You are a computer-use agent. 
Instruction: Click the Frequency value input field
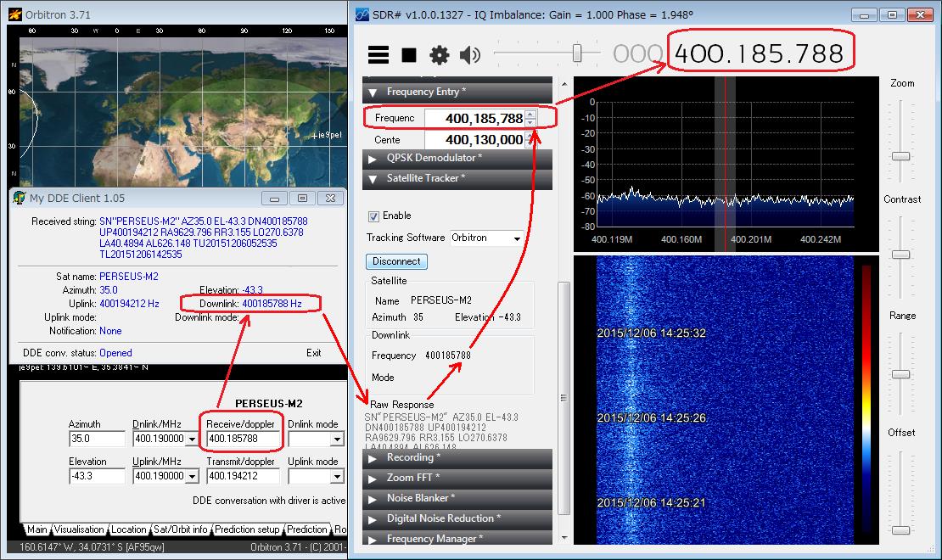(x=474, y=119)
